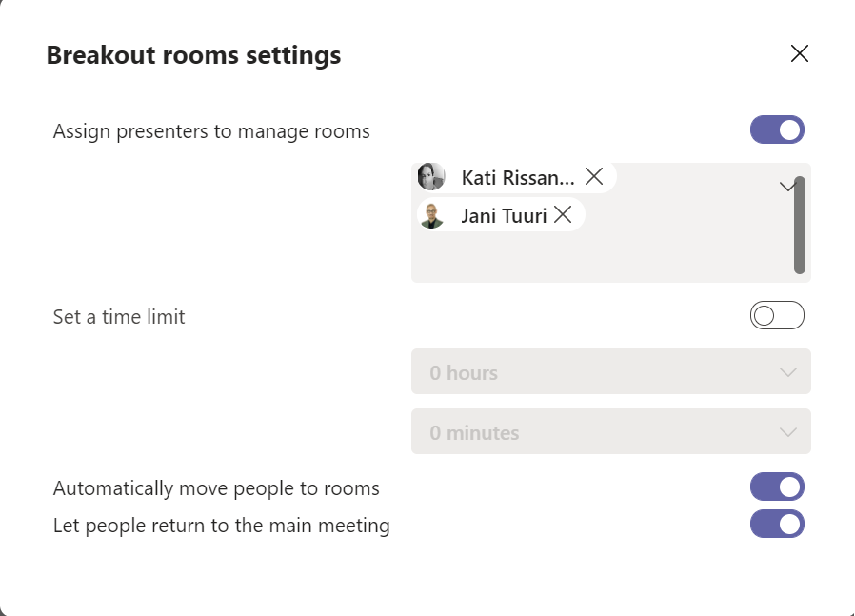Click the Assign presenters to manage rooms label
Screen dimensions: 855x616
[211, 131]
